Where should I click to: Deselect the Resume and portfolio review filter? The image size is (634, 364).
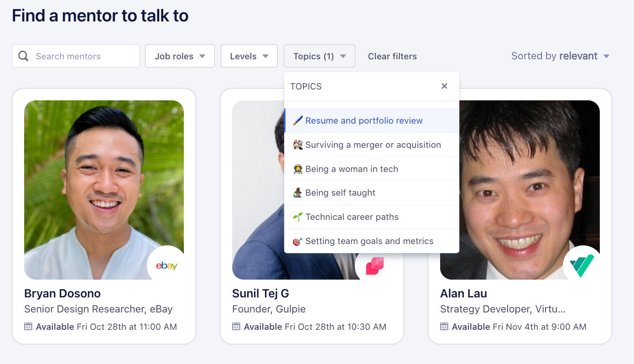(370, 120)
